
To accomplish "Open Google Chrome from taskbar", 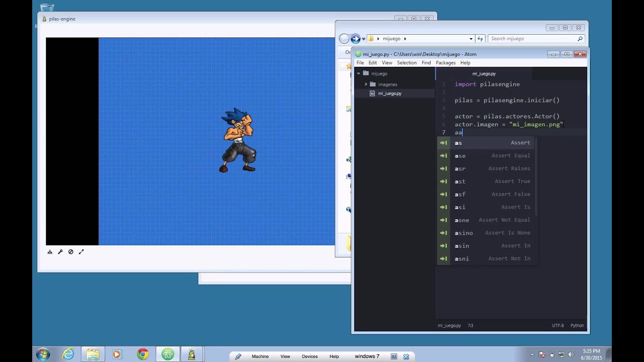I will click(142, 354).
